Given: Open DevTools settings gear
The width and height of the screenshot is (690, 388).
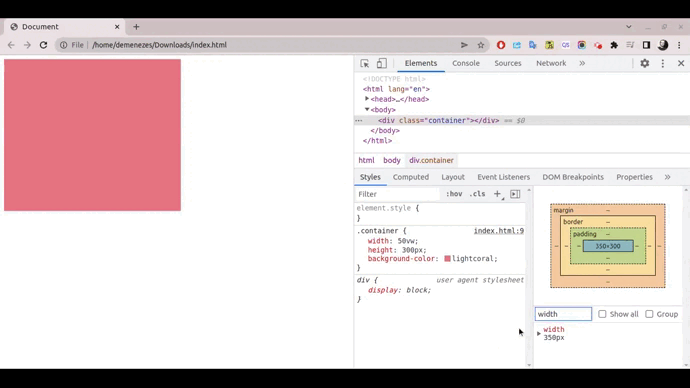Looking at the screenshot, I should point(645,63).
